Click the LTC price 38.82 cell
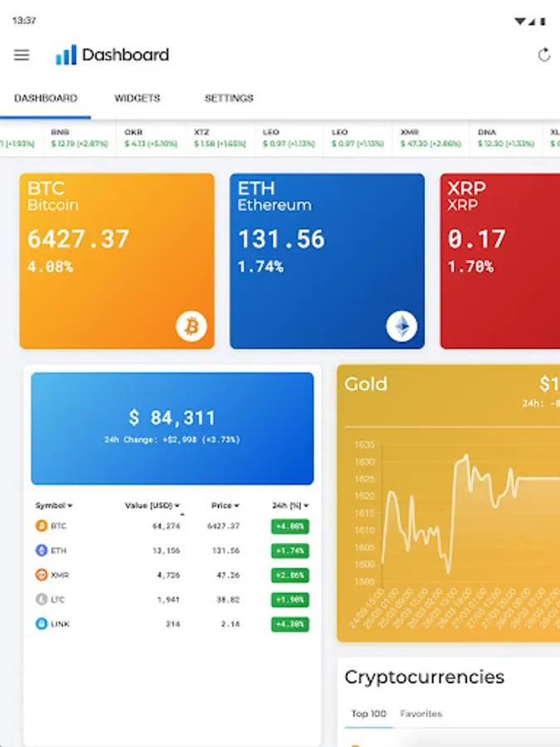The width and height of the screenshot is (560, 747). point(228,600)
